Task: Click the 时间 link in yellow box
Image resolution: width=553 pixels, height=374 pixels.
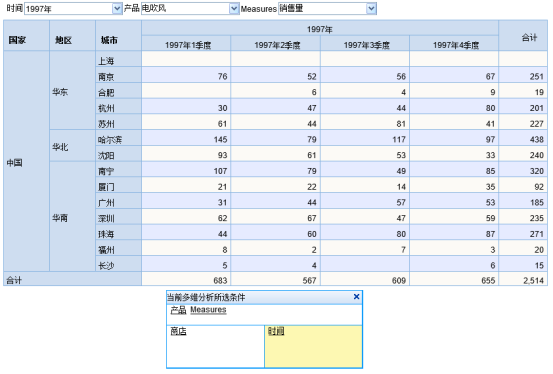Action: [x=276, y=331]
